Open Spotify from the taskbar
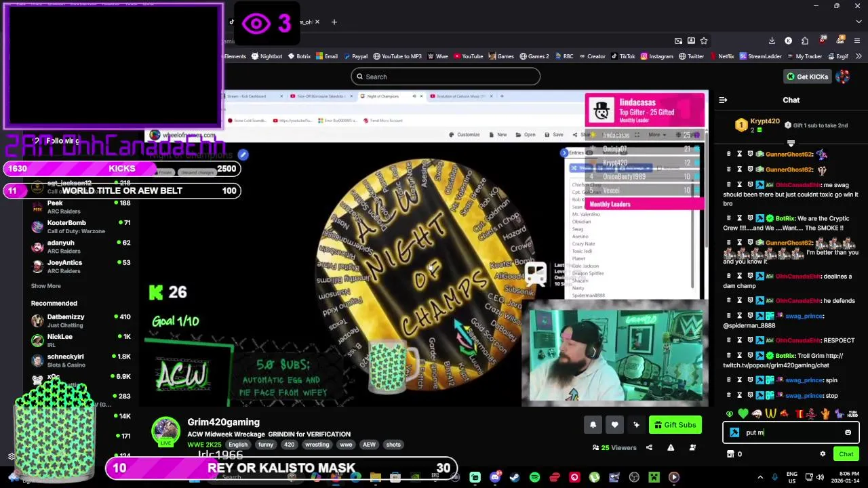868x488 pixels. 534,477
